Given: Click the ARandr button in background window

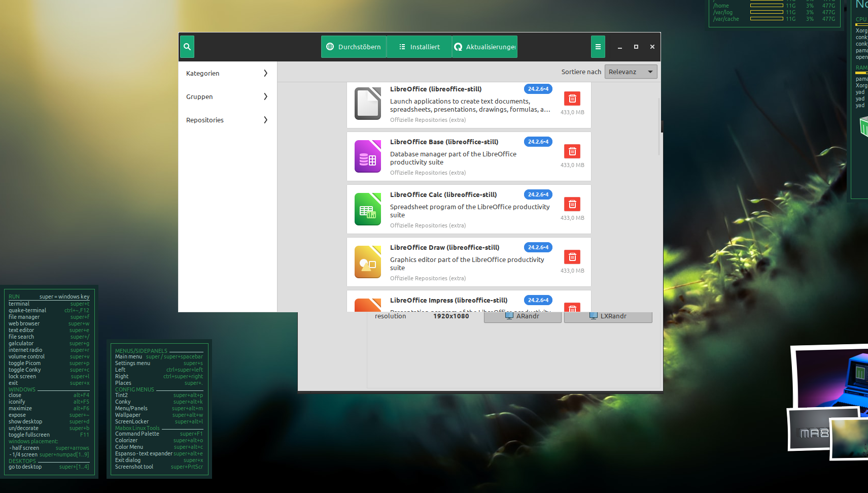Looking at the screenshot, I should 523,316.
